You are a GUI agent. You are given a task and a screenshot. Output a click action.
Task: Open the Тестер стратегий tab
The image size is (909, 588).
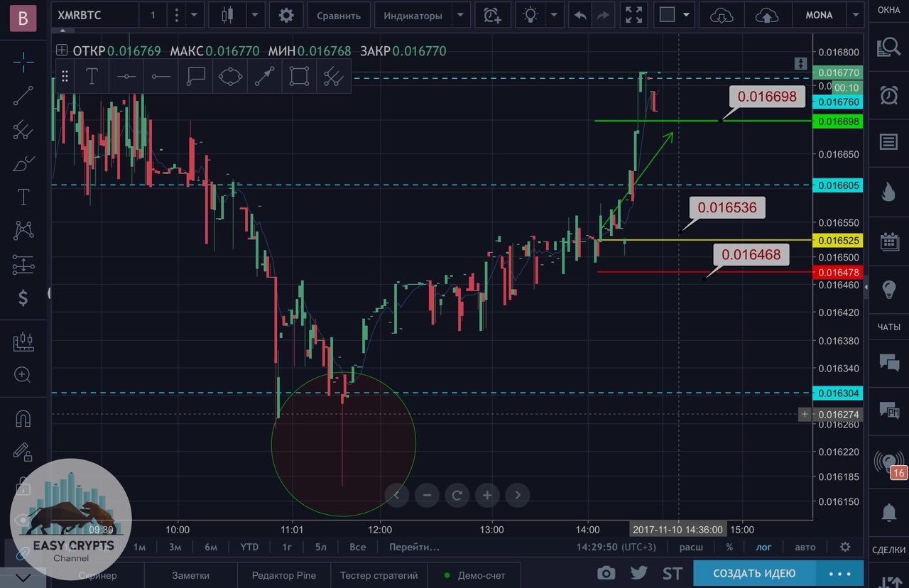(x=379, y=575)
